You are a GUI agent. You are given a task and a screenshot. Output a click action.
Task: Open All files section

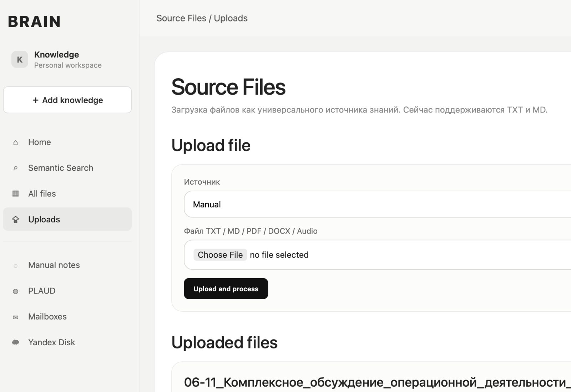[67, 194]
